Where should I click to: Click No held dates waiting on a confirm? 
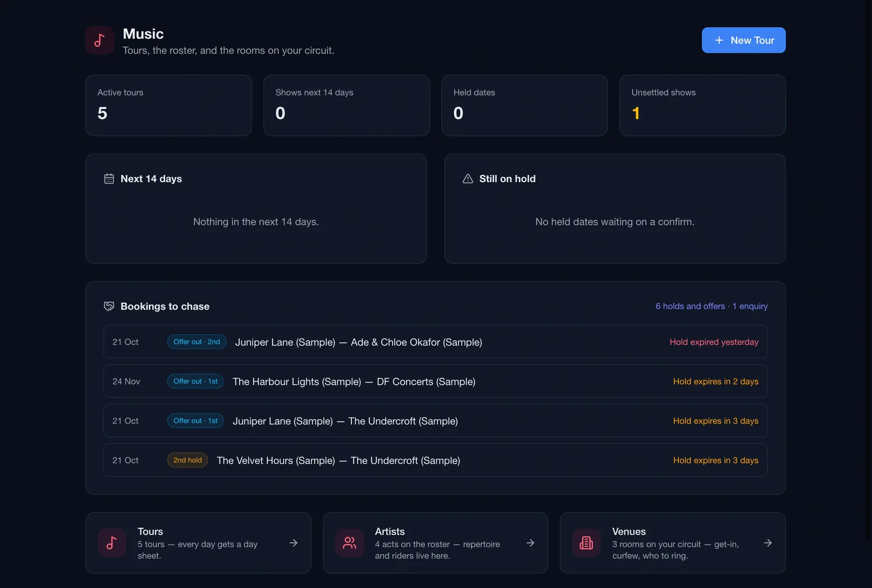[x=615, y=222]
